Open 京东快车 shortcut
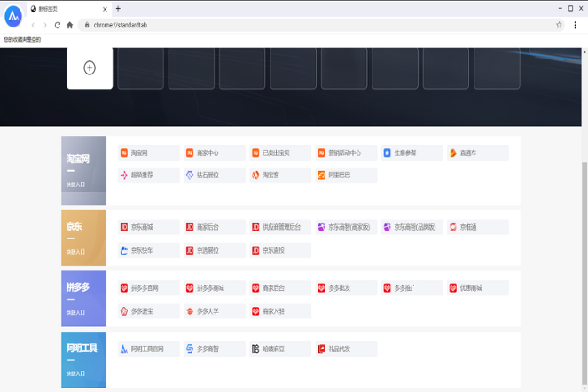This screenshot has height=392, width=588. pos(148,250)
